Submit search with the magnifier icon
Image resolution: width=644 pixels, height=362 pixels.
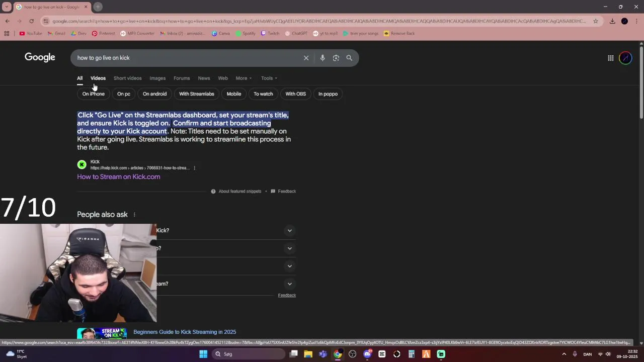(x=349, y=58)
